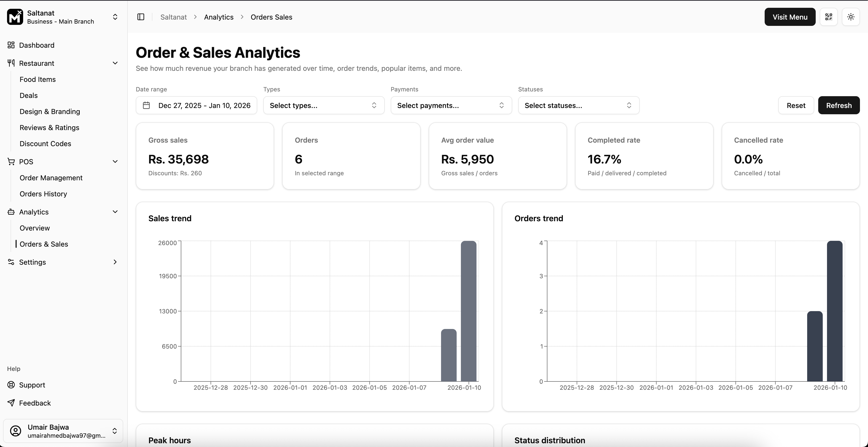The width and height of the screenshot is (868, 447).
Task: Open the Select payments dropdown
Action: (451, 105)
